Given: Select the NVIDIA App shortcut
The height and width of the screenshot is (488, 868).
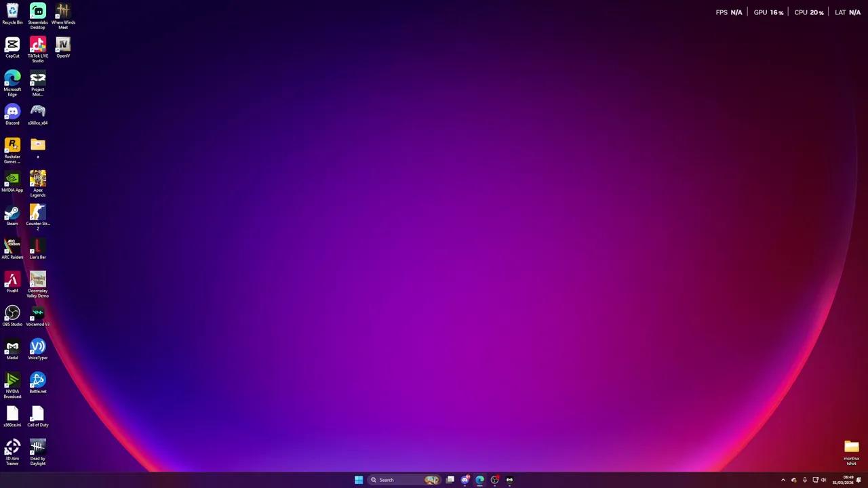Looking at the screenshot, I should pos(12,182).
